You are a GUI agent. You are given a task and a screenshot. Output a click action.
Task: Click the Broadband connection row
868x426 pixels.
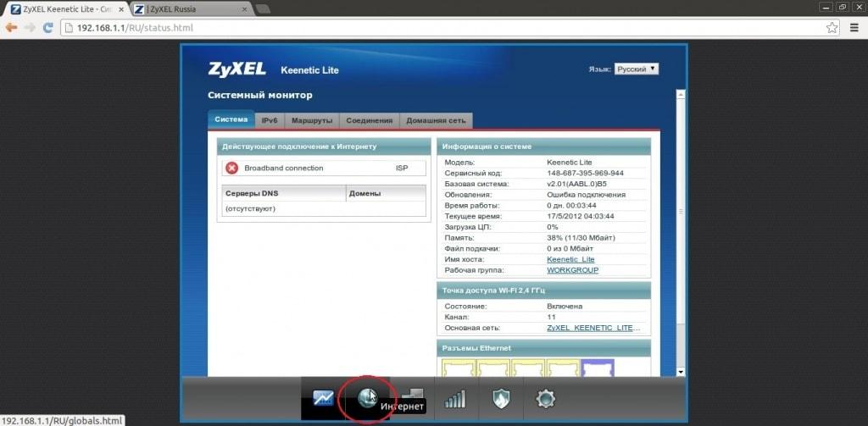(x=324, y=169)
